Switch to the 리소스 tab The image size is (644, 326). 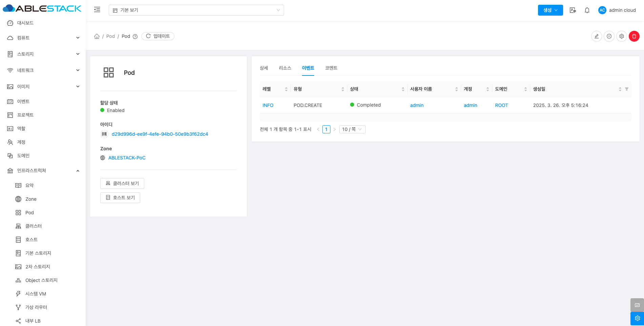[x=285, y=68]
